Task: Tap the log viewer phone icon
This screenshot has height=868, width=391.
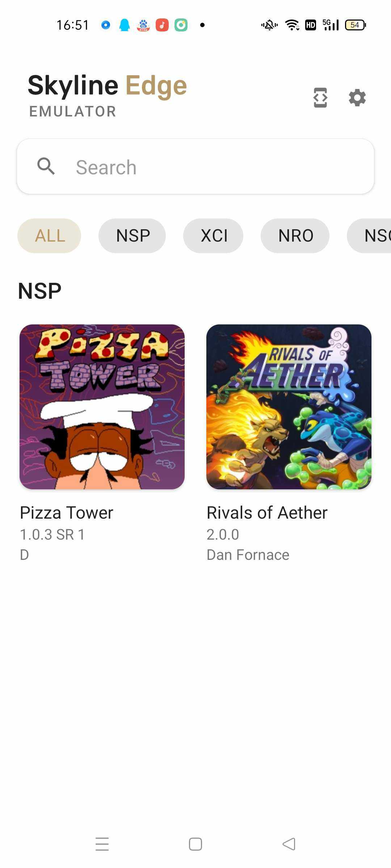Action: tap(320, 98)
